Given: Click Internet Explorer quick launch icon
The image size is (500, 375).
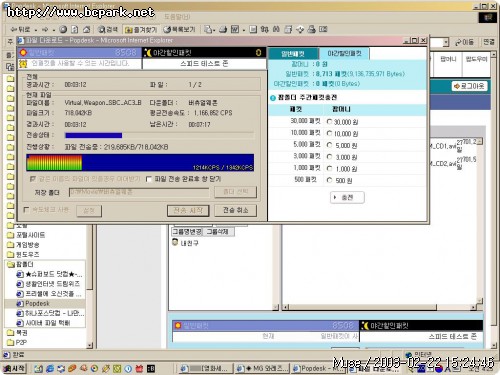Looking at the screenshot, I should pyautogui.click(x=50, y=369).
